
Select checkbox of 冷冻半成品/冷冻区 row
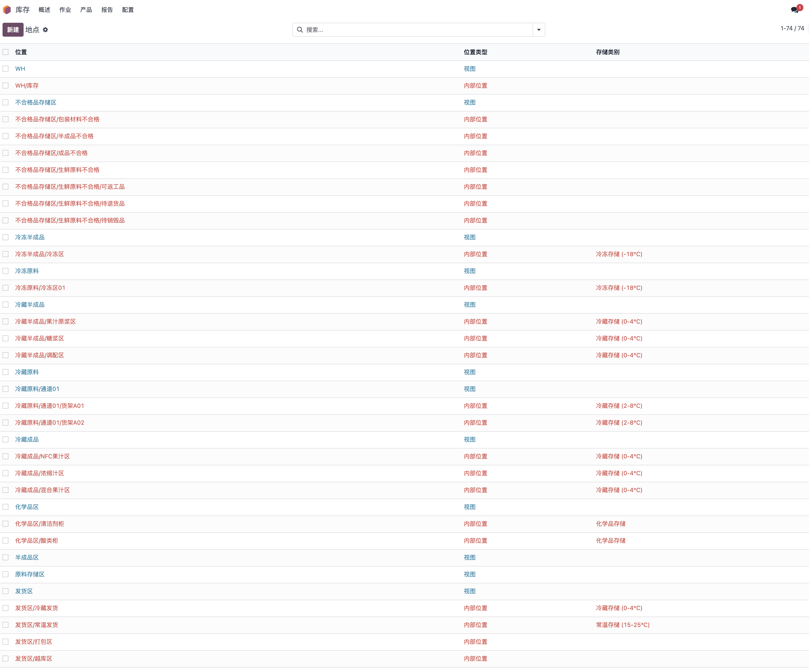pyautogui.click(x=5, y=254)
